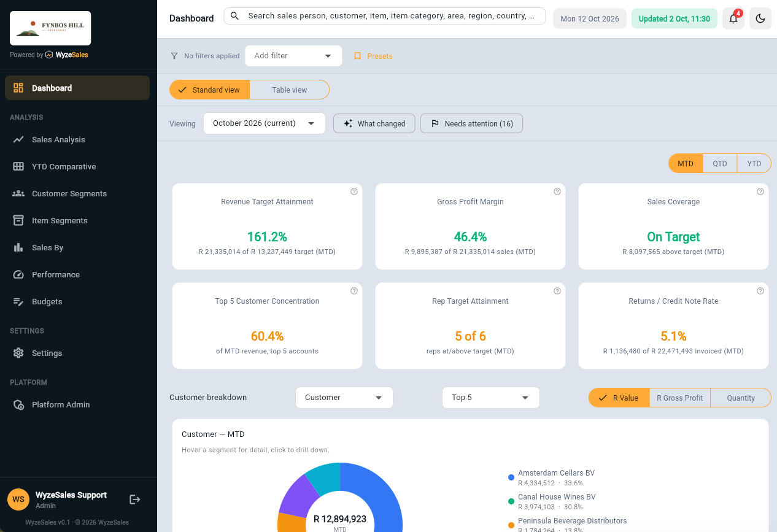Click the Amsterdam Cellars BV legend label
This screenshot has width=777, height=532.
[x=556, y=473]
